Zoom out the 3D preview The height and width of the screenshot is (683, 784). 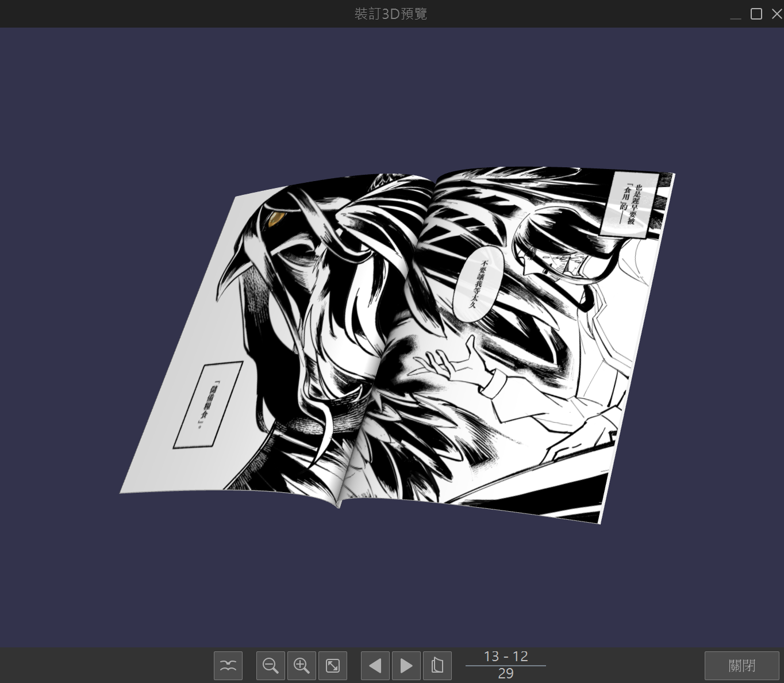[271, 666]
